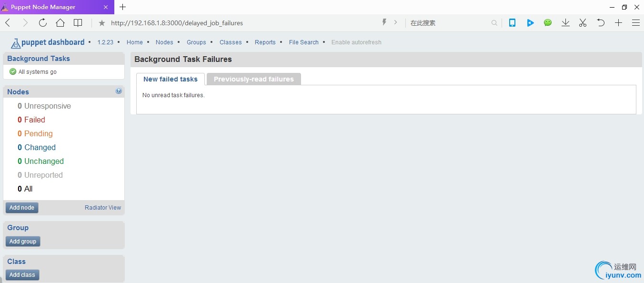
Task: Reload the page with the refresh icon
Action: [42, 23]
